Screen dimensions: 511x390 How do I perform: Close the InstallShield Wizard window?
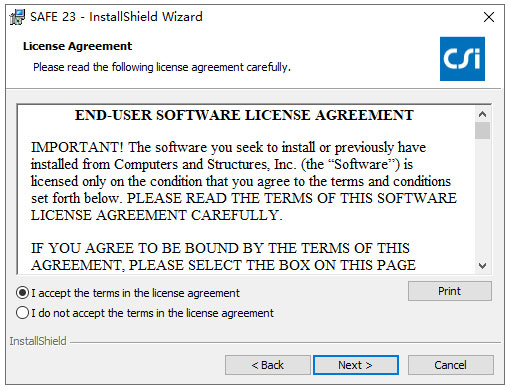point(489,17)
